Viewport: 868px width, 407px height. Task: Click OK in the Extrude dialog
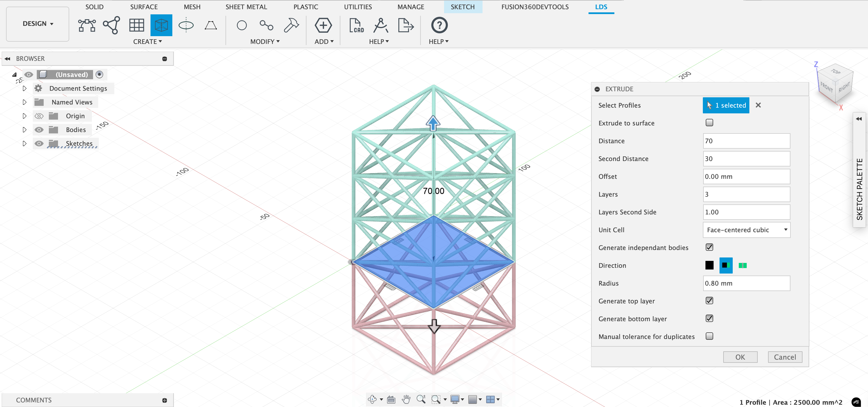pos(740,357)
